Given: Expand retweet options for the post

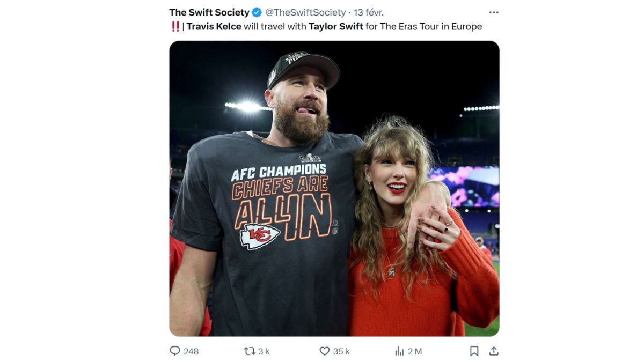Looking at the screenshot, I should (x=249, y=351).
